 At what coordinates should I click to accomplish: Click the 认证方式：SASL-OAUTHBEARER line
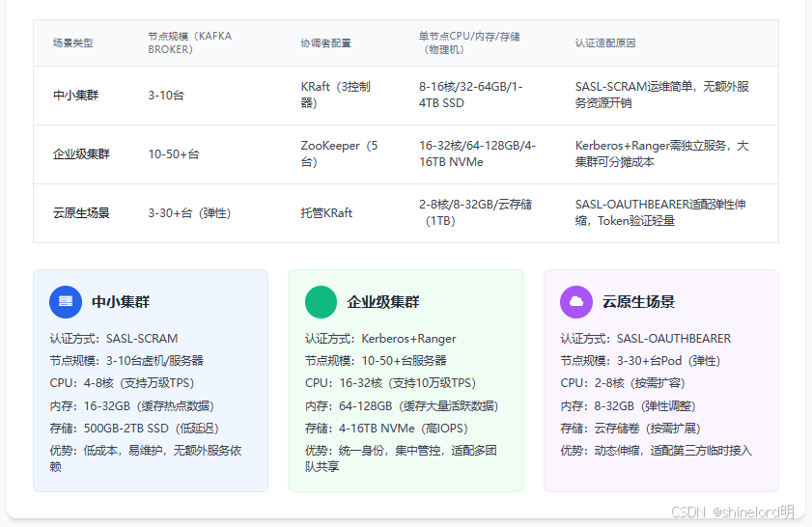[646, 339]
